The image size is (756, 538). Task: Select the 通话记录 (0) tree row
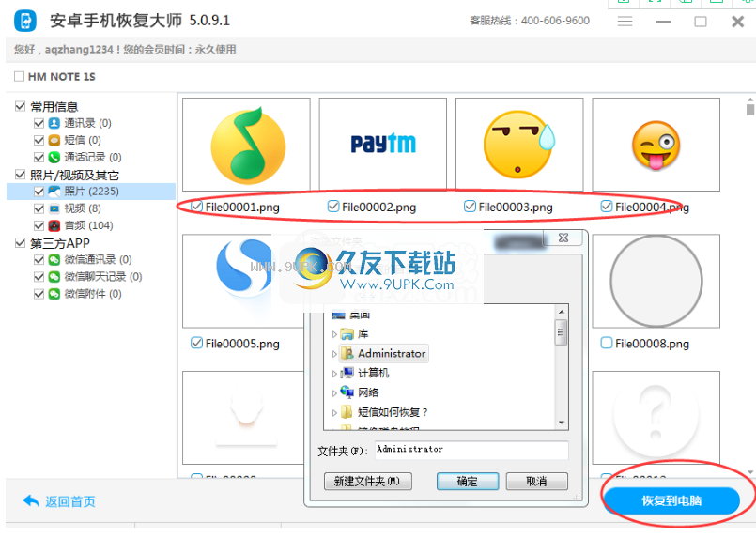[x=91, y=157]
